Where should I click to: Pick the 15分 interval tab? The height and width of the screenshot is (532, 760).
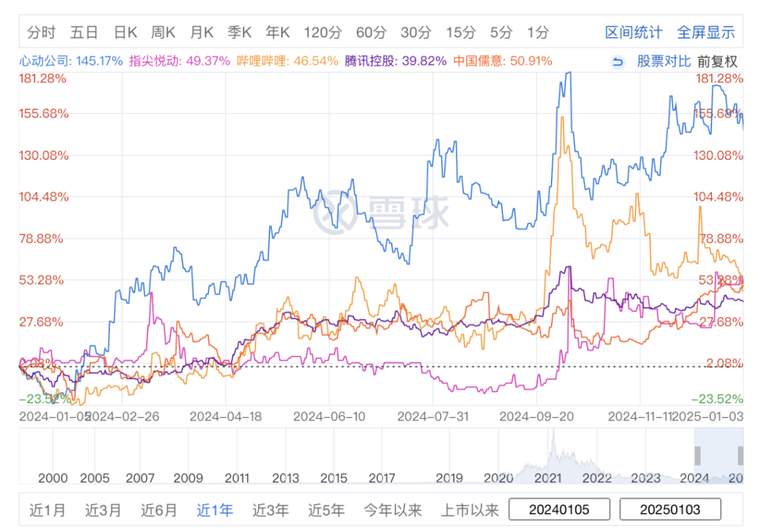461,32
